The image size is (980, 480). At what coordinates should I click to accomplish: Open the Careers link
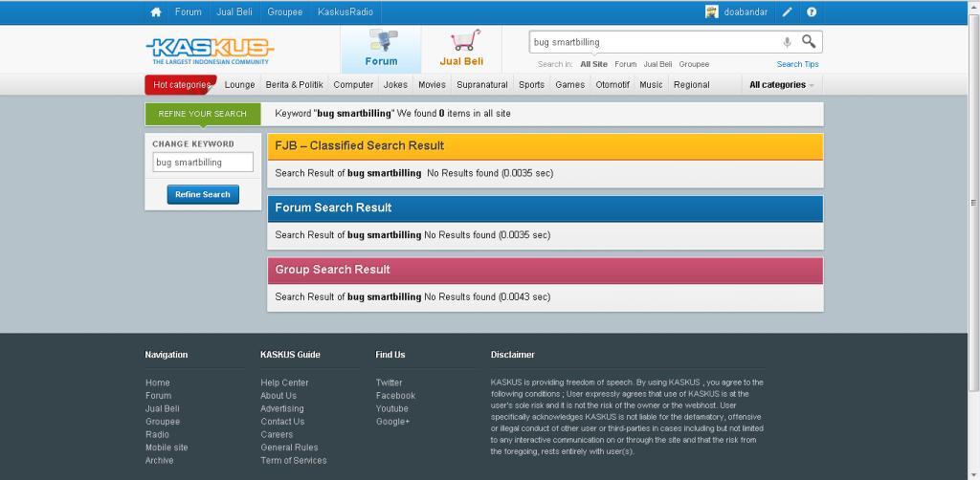click(x=277, y=434)
